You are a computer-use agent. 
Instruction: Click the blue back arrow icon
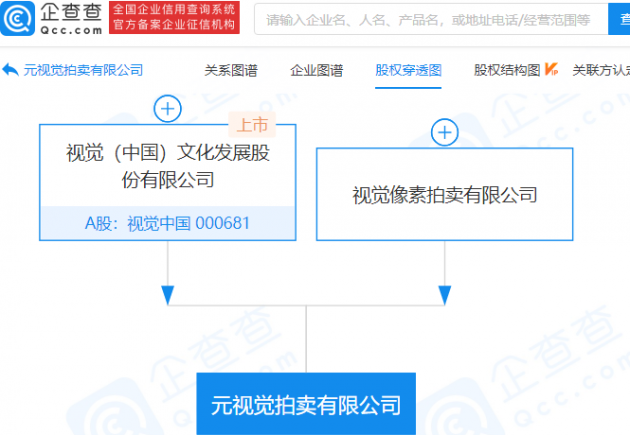coord(10,70)
